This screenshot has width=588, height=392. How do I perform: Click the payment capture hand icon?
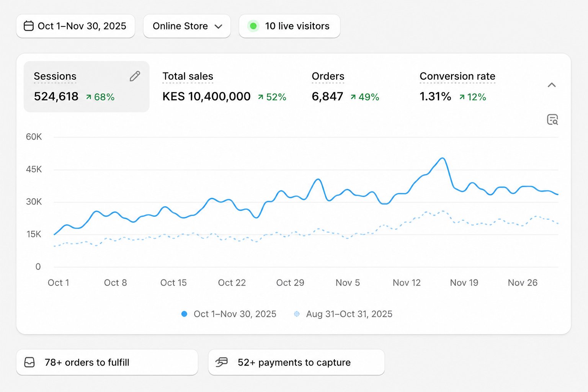coord(222,362)
